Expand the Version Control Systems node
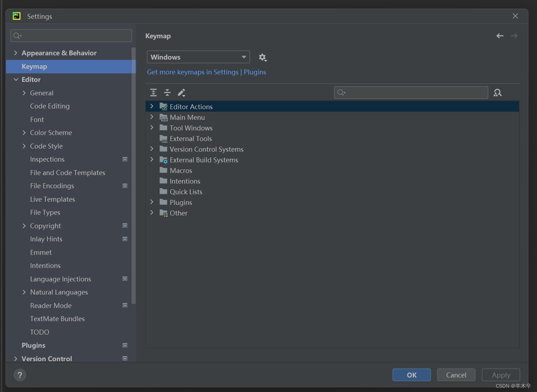 coord(152,149)
